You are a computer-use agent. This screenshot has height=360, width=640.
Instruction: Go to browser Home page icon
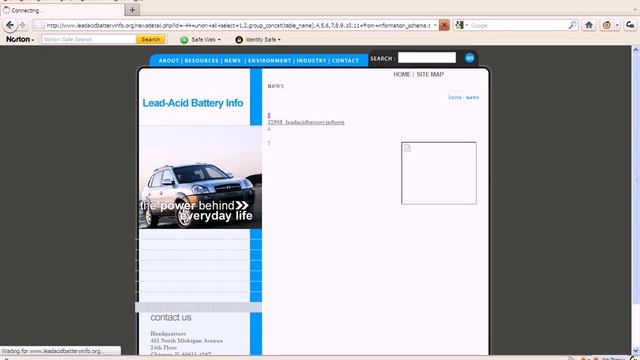pyautogui.click(x=589, y=25)
